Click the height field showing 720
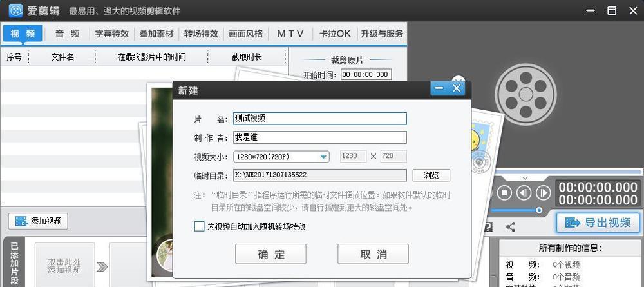Image resolution: width=644 pixels, height=287 pixels. (393, 156)
